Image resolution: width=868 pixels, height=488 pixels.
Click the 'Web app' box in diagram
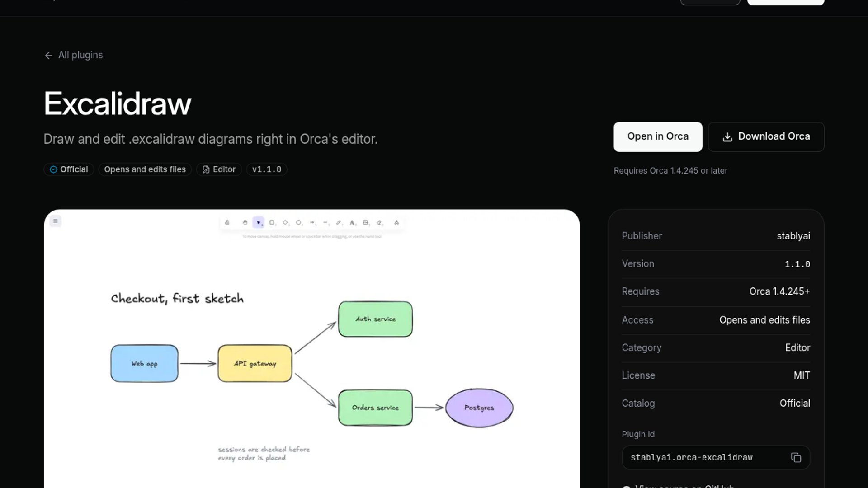[x=144, y=364]
